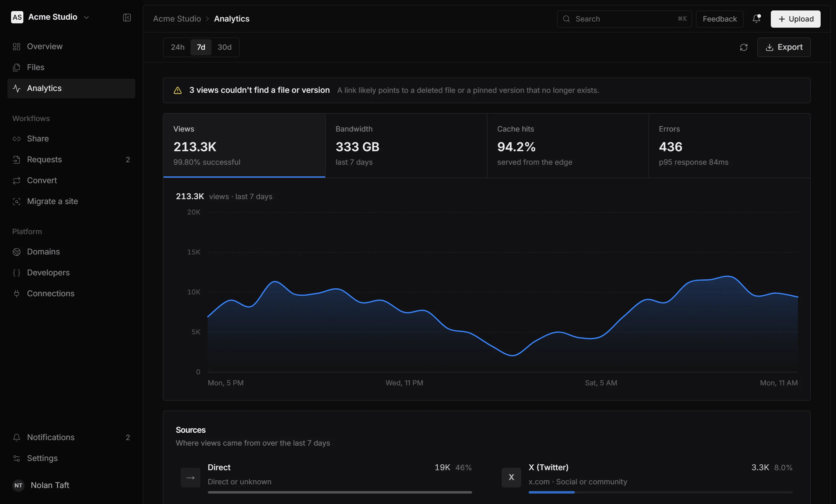Viewport: 836px width, 504px height.
Task: Click the X (Twitter) source icon
Action: (511, 478)
